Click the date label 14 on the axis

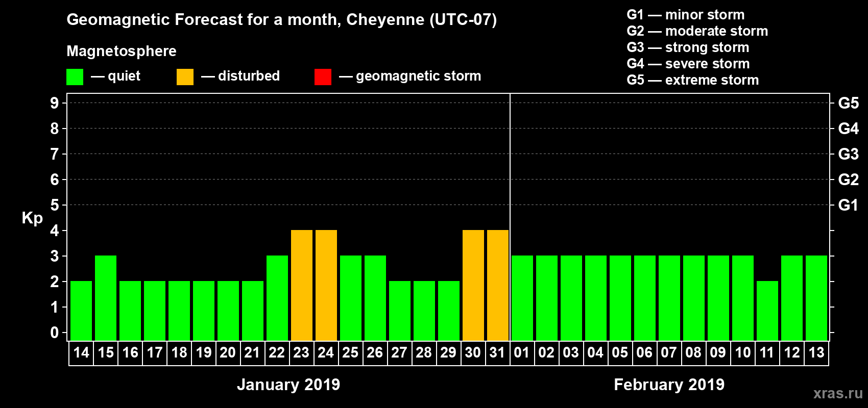(x=81, y=353)
